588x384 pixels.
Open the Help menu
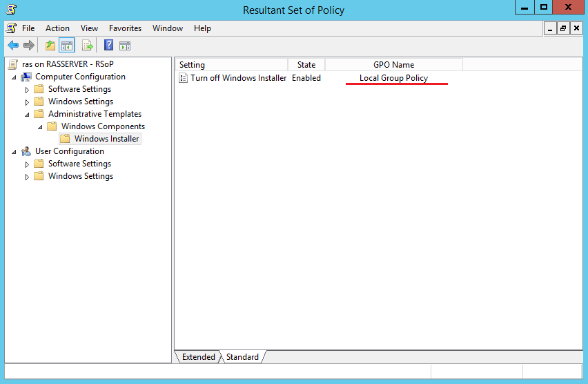pos(202,28)
